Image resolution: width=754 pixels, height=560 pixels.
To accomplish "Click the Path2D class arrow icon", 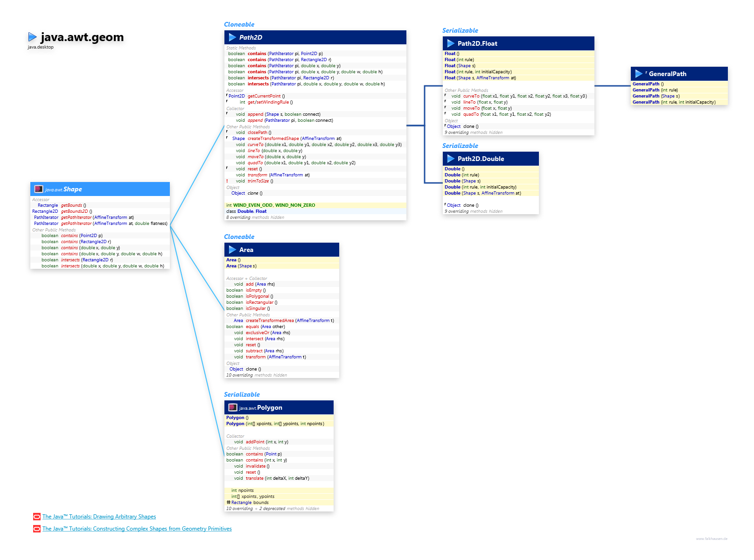I will pyautogui.click(x=232, y=37).
